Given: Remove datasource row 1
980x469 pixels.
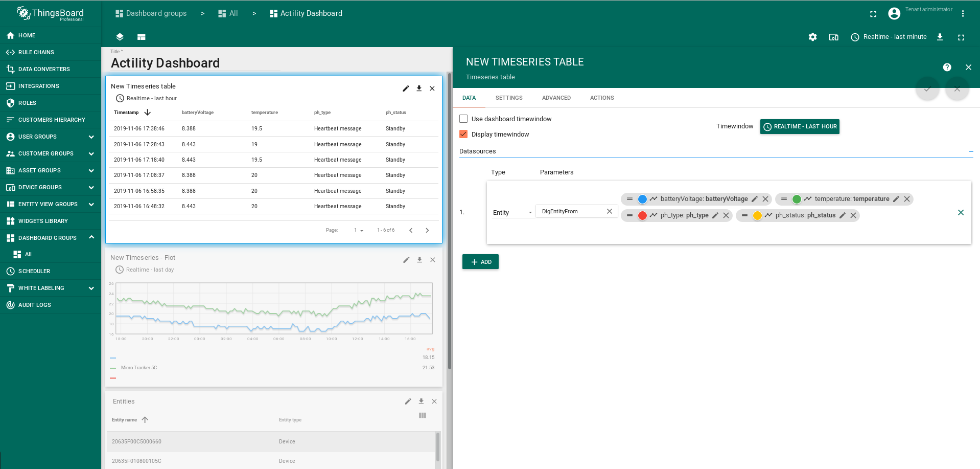Looking at the screenshot, I should (961, 212).
